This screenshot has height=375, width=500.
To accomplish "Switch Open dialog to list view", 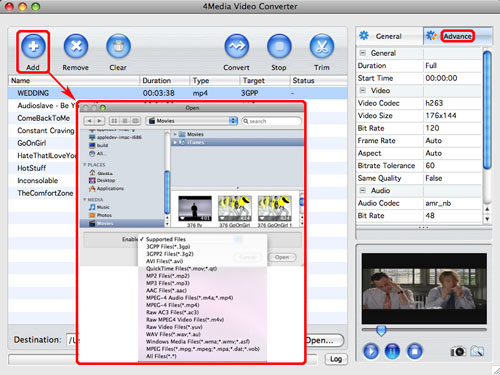I will point(125,121).
